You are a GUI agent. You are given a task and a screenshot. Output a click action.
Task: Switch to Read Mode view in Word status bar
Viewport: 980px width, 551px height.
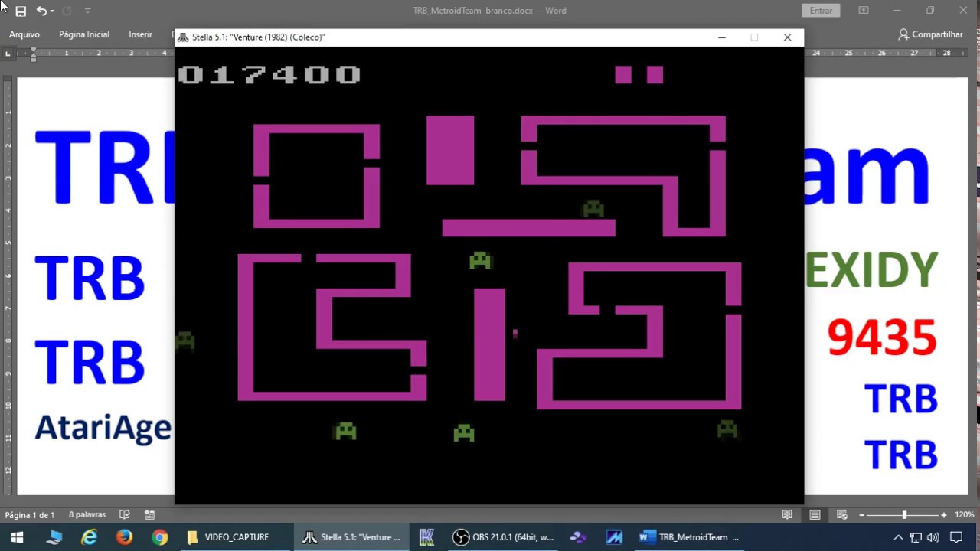[787, 515]
